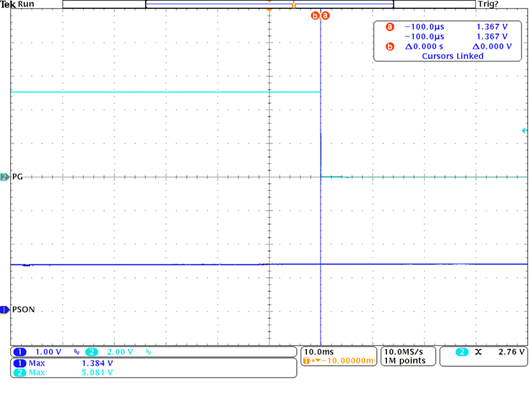
Task: Select channel 2 PG ground marker
Action: tap(4, 177)
